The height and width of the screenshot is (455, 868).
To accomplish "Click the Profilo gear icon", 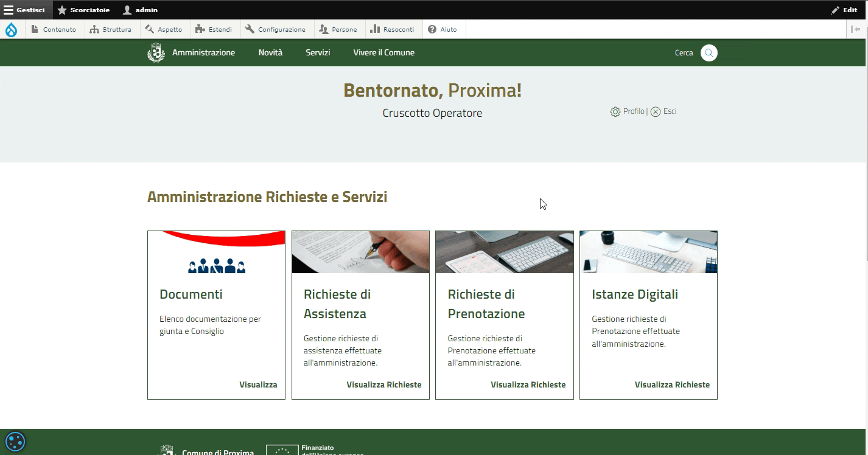I will coord(615,112).
